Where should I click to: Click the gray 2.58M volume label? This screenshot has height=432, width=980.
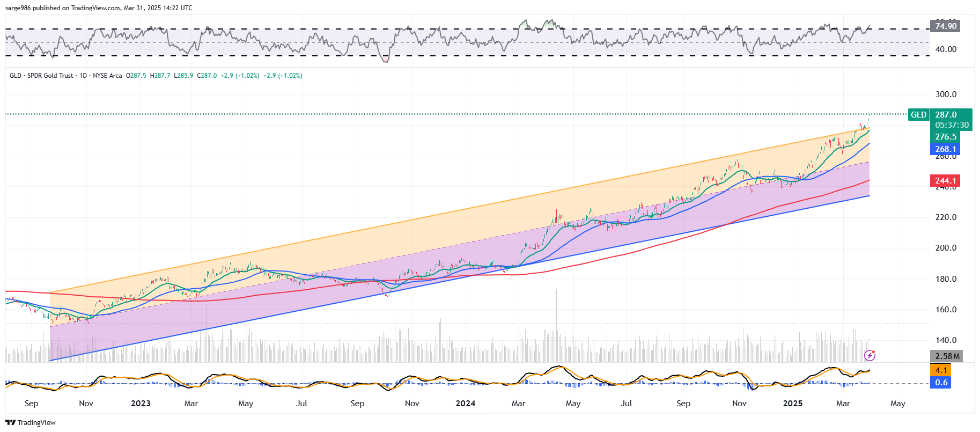pos(947,356)
